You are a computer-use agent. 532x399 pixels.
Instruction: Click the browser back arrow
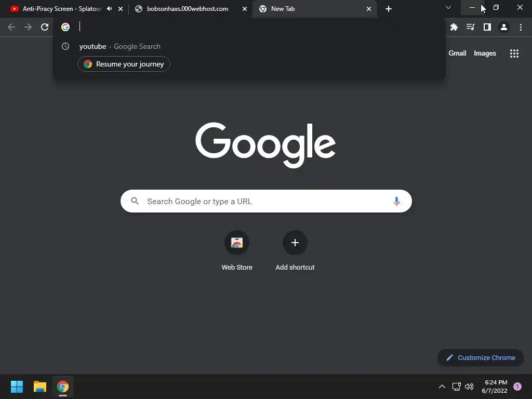coord(11,27)
